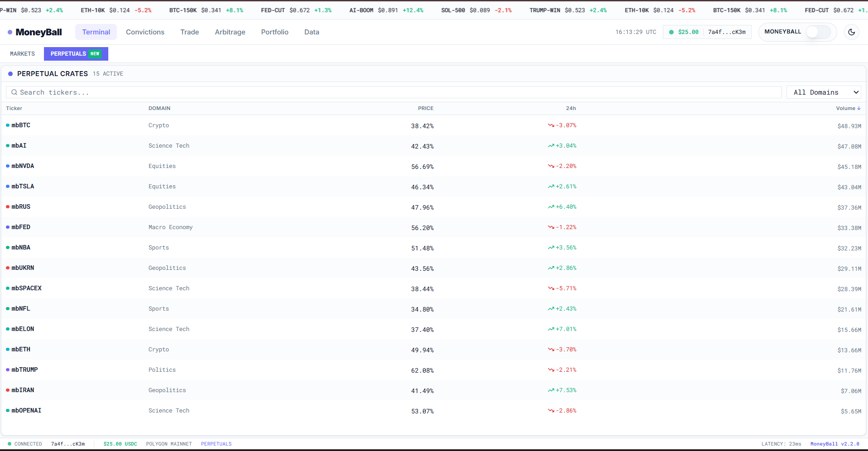Select mbTSLA ticker

(23, 187)
